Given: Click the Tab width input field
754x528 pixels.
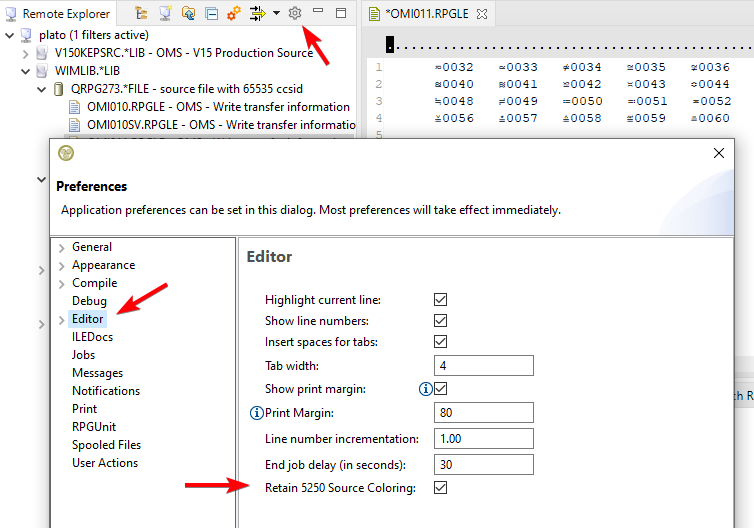Looking at the screenshot, I should pyautogui.click(x=484, y=366).
